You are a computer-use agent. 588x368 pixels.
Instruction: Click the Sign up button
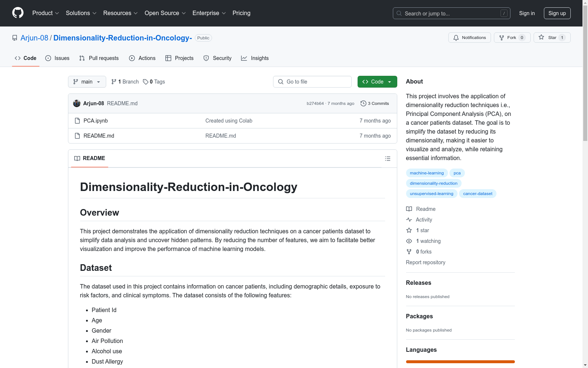click(557, 13)
